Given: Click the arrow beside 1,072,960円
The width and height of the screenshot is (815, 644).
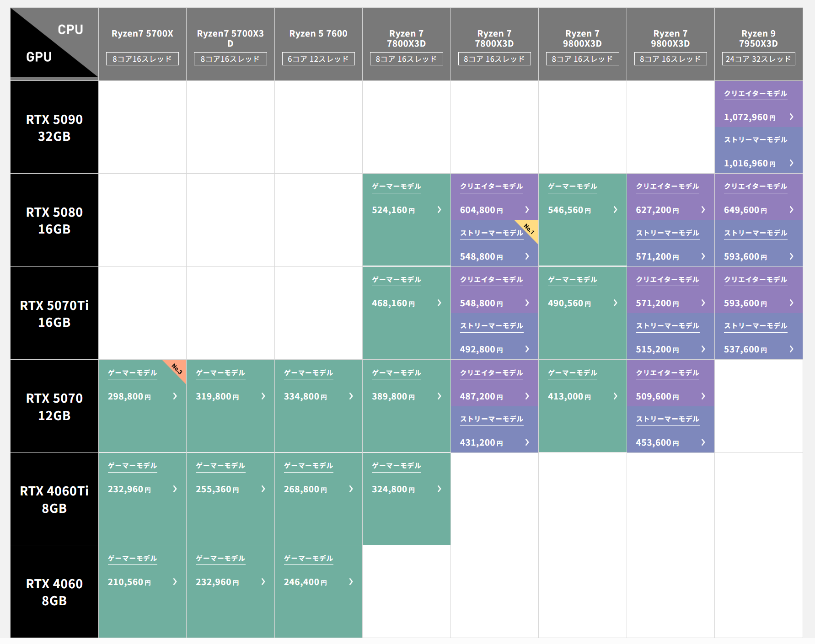Looking at the screenshot, I should point(791,117).
